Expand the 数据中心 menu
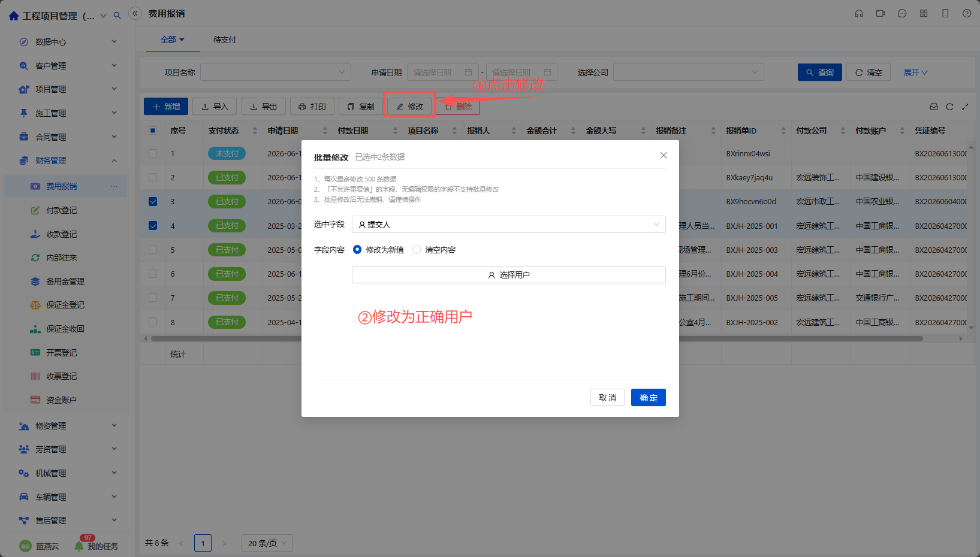Screen dimensions: 980x557 click(x=68, y=42)
